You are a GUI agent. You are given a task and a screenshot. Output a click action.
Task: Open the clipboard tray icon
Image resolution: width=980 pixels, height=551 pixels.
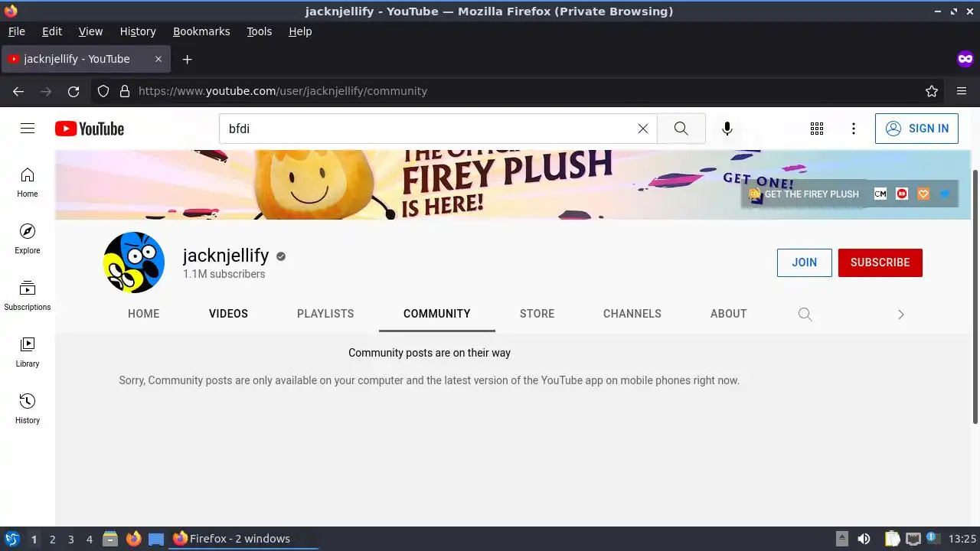(x=893, y=539)
